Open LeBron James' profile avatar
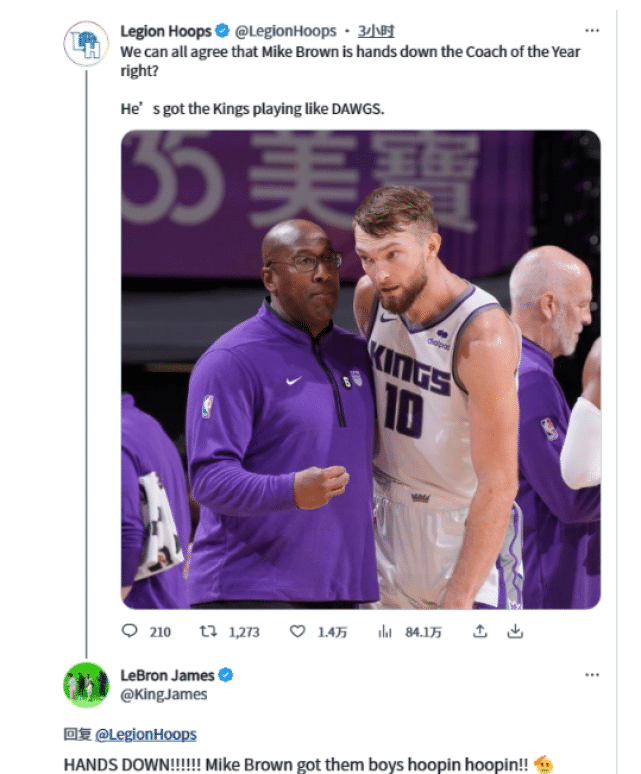 tap(86, 685)
